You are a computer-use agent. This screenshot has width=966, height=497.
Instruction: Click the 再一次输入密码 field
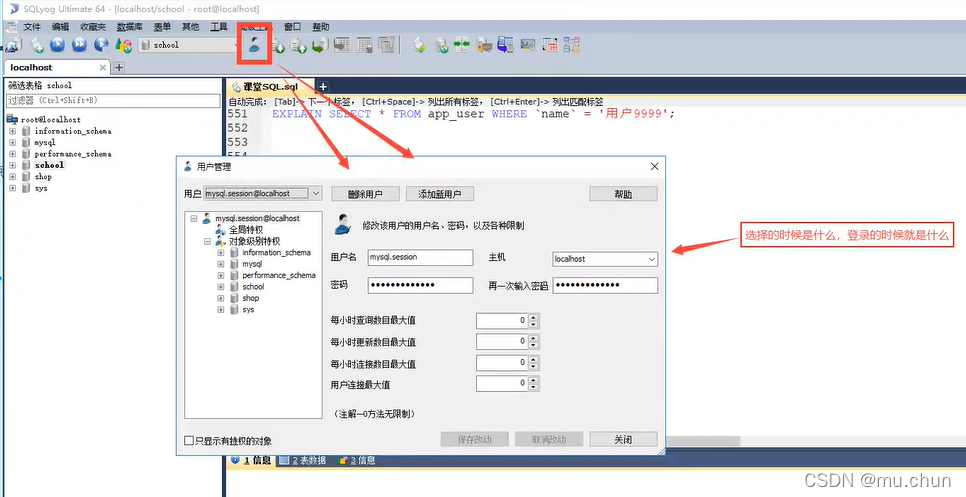click(605, 285)
